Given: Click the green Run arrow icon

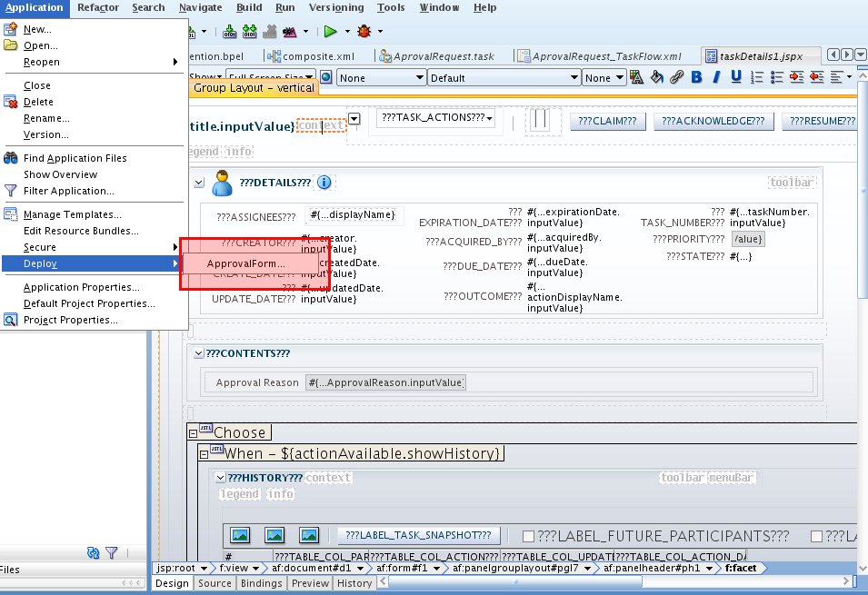Looking at the screenshot, I should (x=331, y=32).
